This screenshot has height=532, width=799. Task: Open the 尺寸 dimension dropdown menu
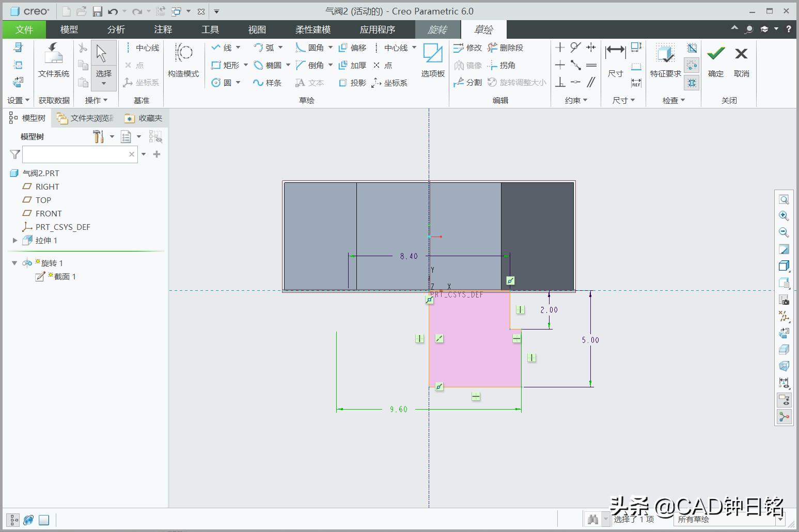pyautogui.click(x=622, y=100)
